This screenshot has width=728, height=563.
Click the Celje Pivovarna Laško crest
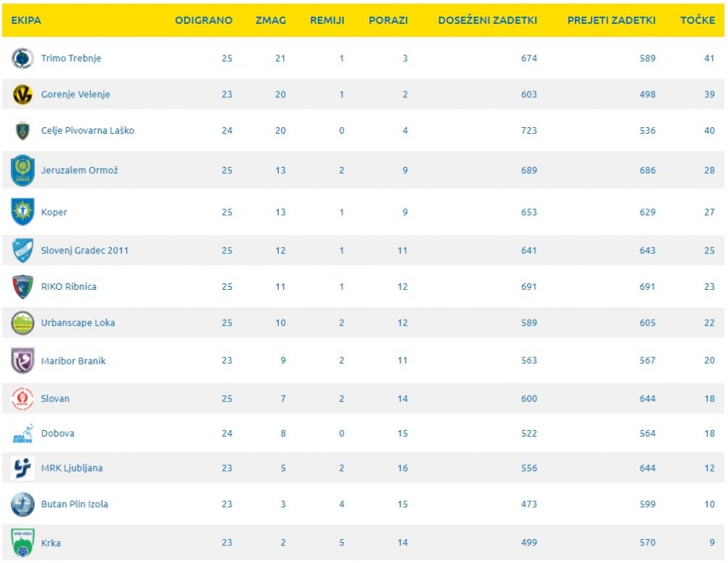[x=23, y=131]
